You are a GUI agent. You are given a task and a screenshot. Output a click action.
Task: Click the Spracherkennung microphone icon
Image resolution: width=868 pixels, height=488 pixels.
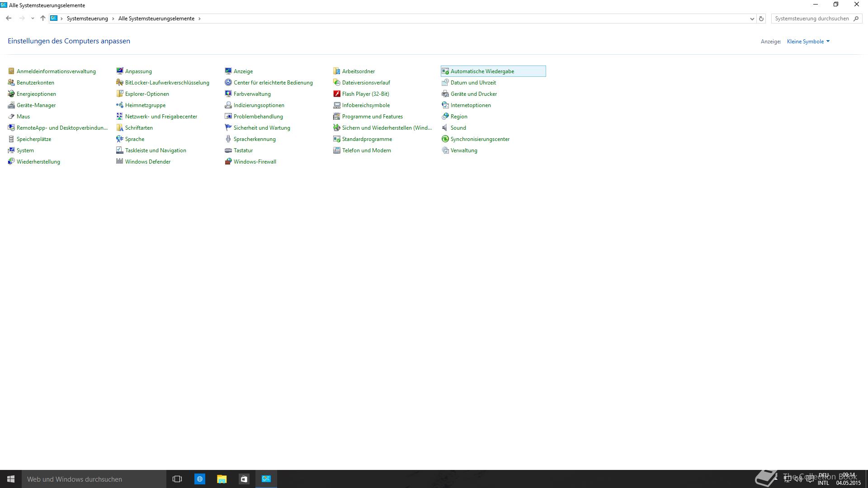(x=228, y=139)
